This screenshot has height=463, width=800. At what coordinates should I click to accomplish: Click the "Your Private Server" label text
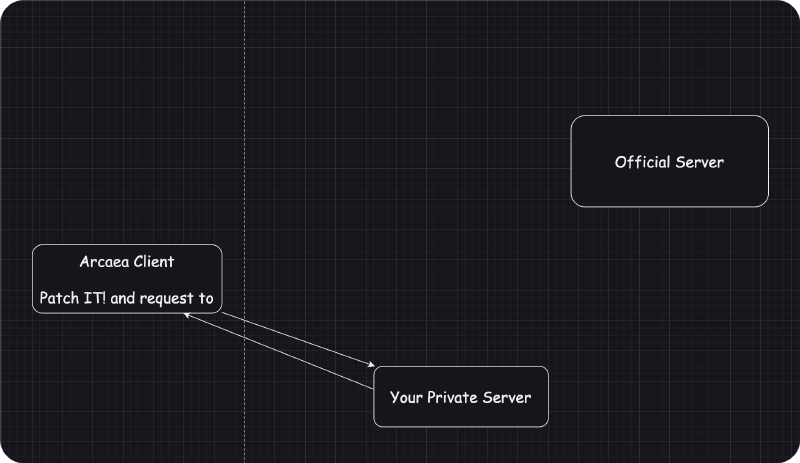pyautogui.click(x=460, y=398)
